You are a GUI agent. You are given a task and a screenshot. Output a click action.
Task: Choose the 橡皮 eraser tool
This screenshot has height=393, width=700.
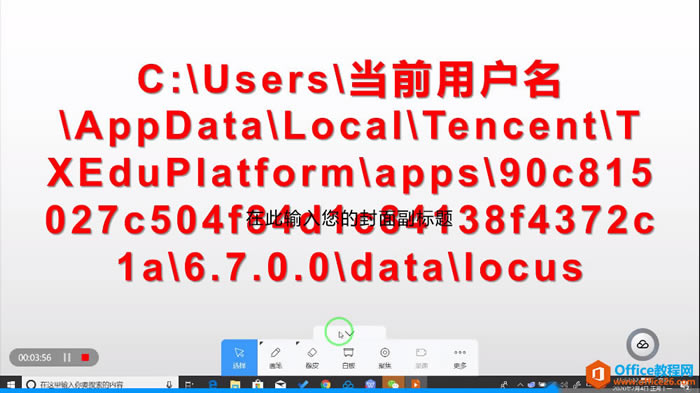pos(312,358)
